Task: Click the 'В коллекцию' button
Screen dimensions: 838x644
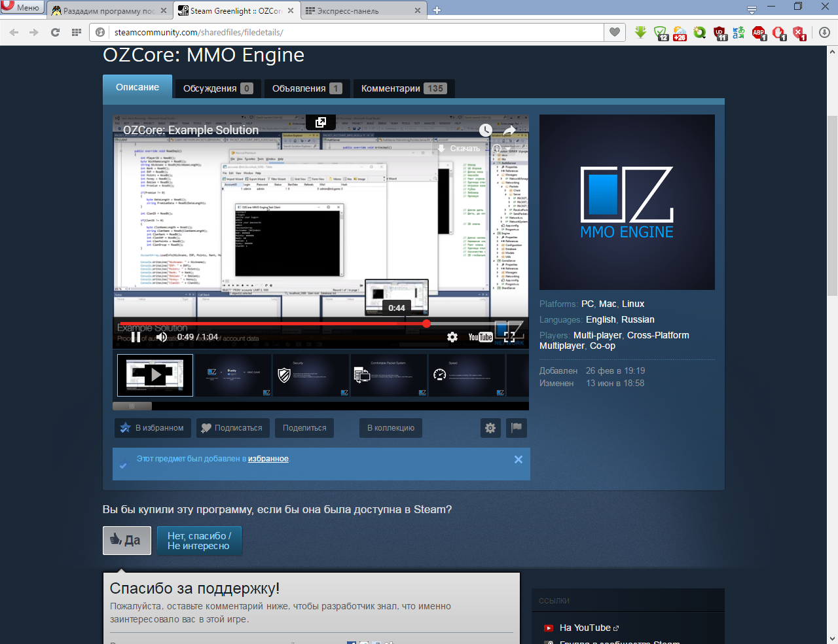Action: tap(391, 428)
